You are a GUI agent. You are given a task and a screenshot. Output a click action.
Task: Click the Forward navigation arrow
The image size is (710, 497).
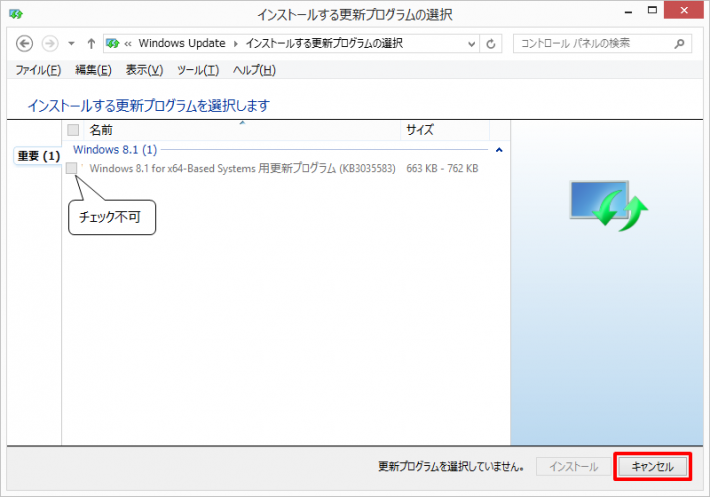(50, 43)
